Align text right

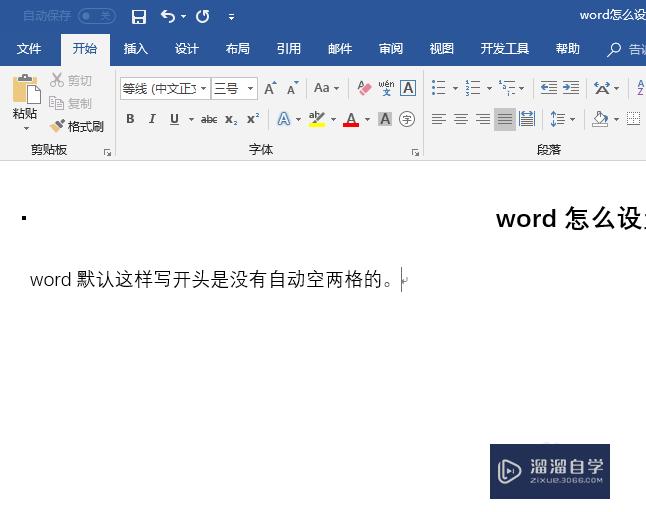[483, 119]
